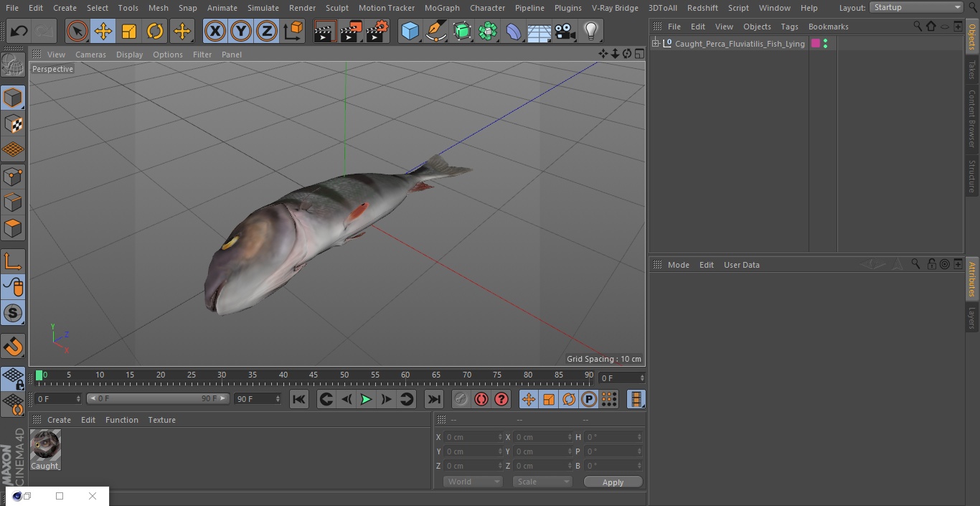Add a Floor environment object

540,31
